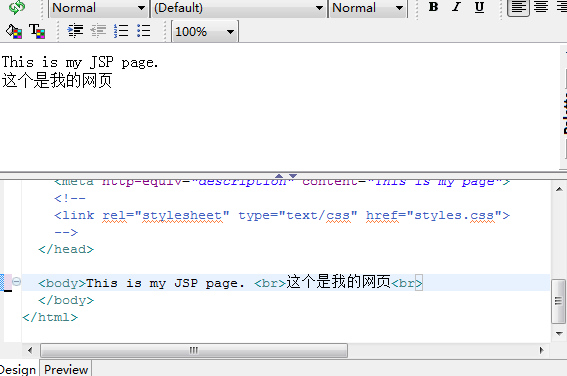Increase indent of paragraph
The height and width of the screenshot is (376, 567).
tap(75, 31)
